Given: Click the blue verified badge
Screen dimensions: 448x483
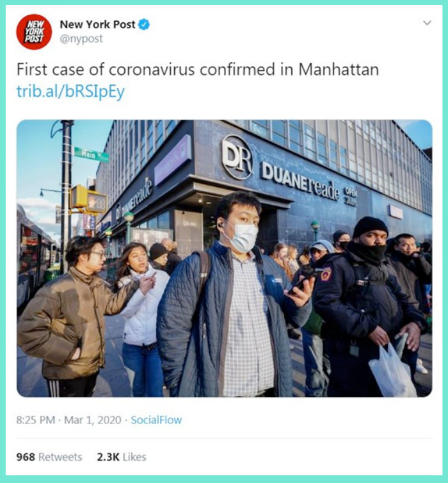Looking at the screenshot, I should pyautogui.click(x=144, y=24).
